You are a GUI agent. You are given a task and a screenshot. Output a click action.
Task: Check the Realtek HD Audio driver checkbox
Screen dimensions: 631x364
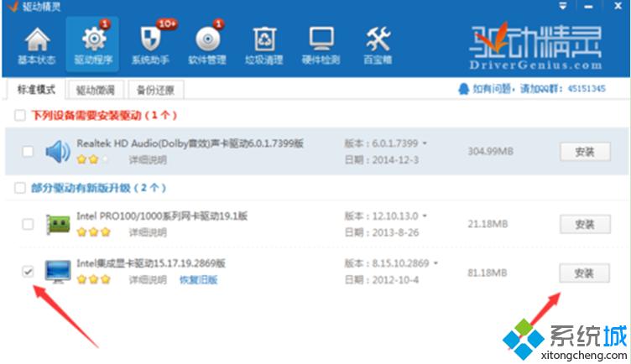pyautogui.click(x=28, y=152)
